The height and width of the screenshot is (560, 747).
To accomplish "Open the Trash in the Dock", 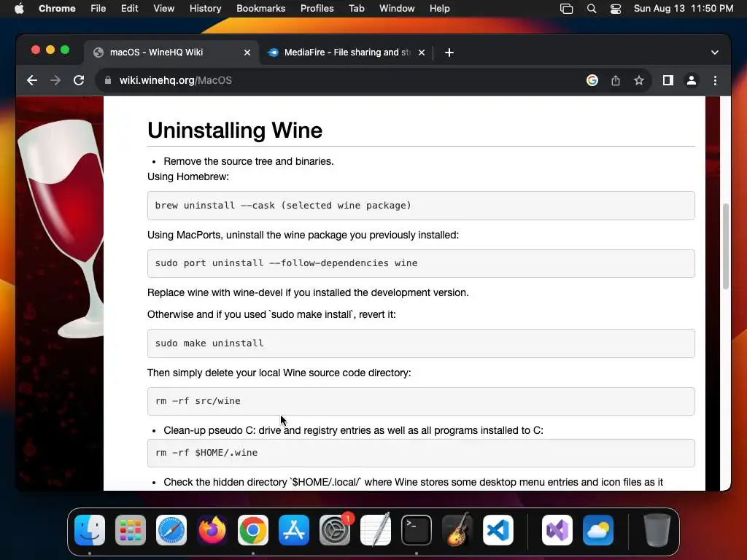I will coord(657,530).
